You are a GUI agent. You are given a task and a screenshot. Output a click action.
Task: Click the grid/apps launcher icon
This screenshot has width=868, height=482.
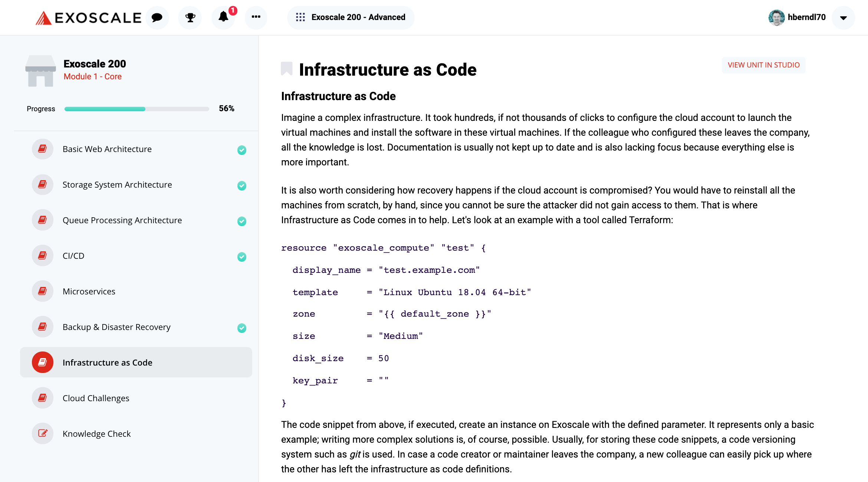[x=300, y=17]
